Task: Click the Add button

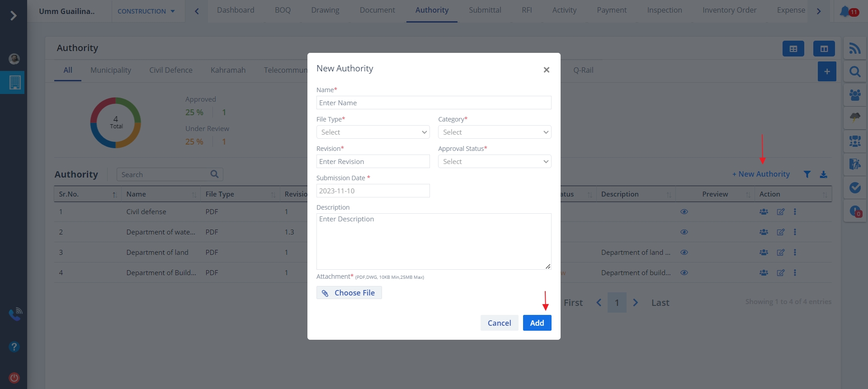Action: pyautogui.click(x=537, y=323)
